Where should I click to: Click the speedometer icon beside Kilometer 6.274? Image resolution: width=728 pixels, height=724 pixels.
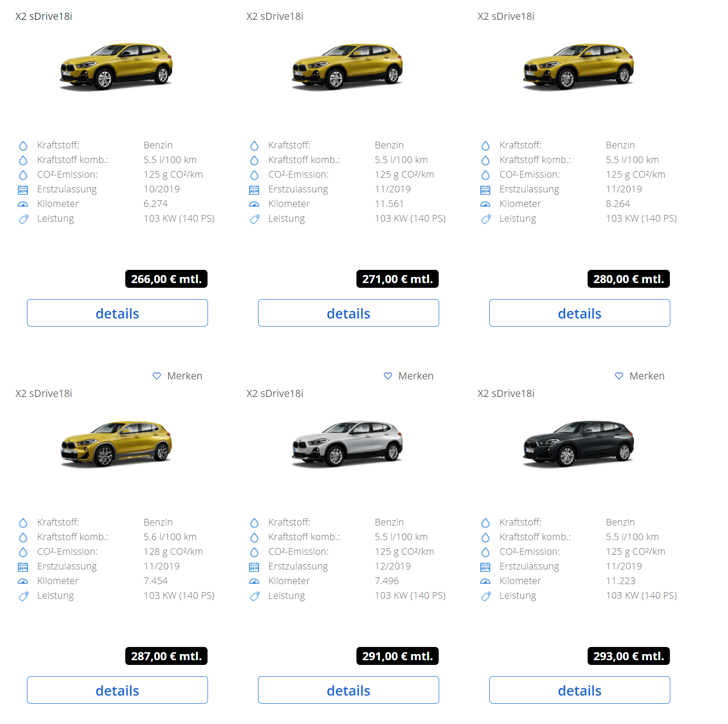click(x=23, y=204)
